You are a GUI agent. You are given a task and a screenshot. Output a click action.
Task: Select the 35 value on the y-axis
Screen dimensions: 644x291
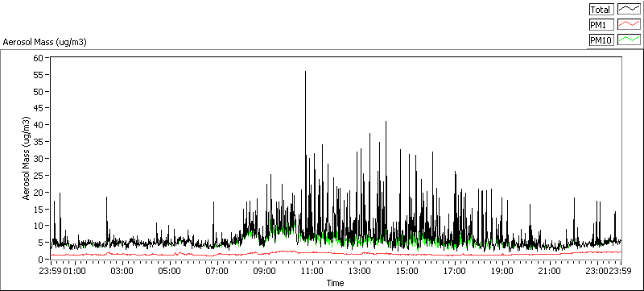pos(39,142)
